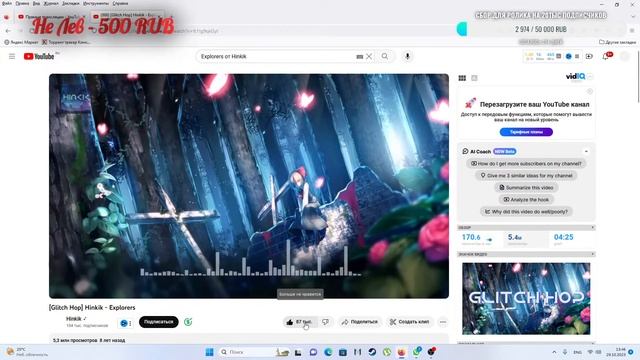
Task: Open the Инструменты menu
Action: [96, 3]
